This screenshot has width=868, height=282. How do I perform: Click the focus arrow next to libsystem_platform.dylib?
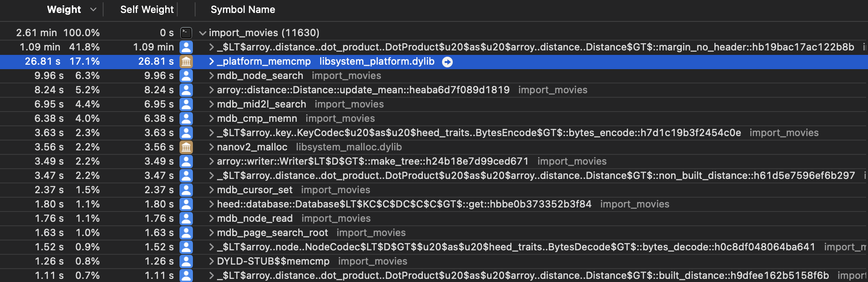point(447,62)
